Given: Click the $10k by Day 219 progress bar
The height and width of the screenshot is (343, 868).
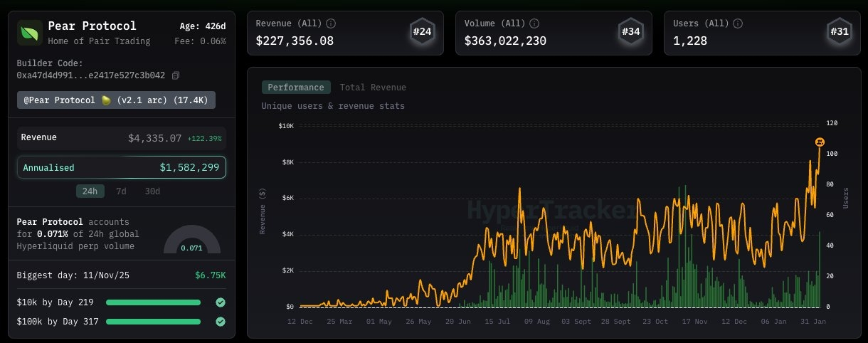Looking at the screenshot, I should pyautogui.click(x=153, y=302).
